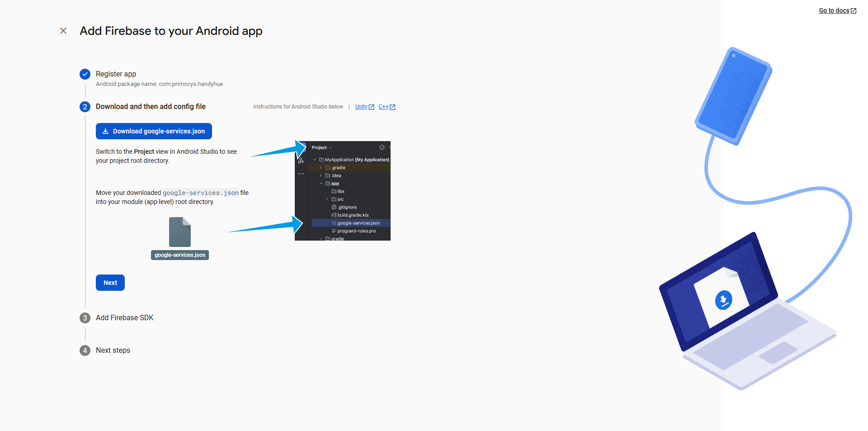The height and width of the screenshot is (431, 868).
Task: Click the external-link icon beside Go to docs
Action: [x=854, y=11]
